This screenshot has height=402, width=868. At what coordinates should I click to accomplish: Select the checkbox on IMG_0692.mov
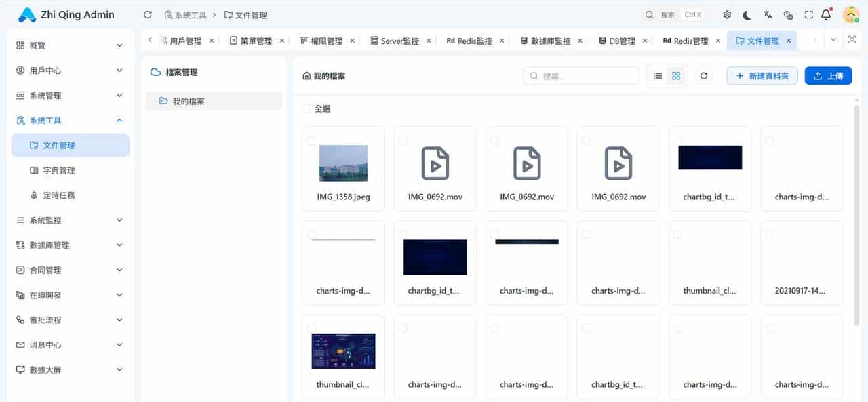(403, 140)
